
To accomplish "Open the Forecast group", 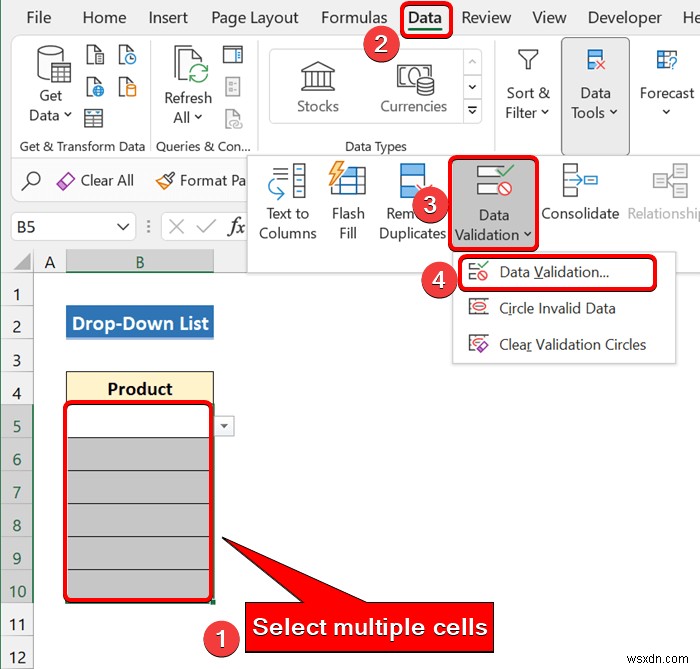I will [667, 83].
